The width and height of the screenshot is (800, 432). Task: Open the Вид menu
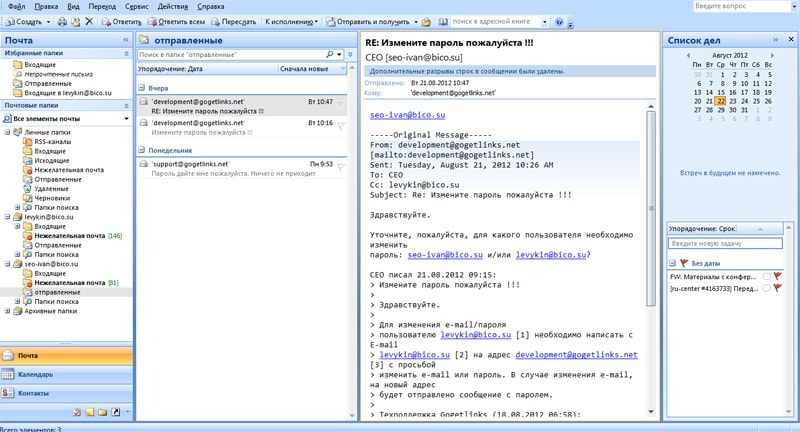pos(73,7)
